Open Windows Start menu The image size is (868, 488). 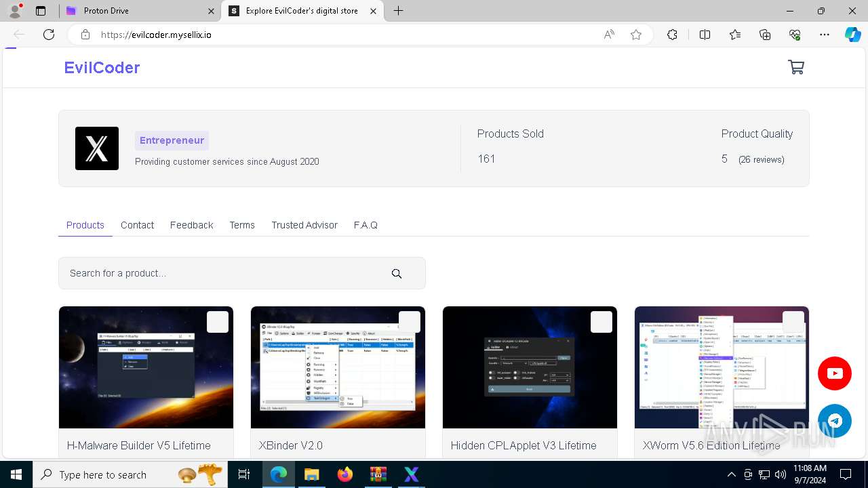pyautogui.click(x=16, y=474)
